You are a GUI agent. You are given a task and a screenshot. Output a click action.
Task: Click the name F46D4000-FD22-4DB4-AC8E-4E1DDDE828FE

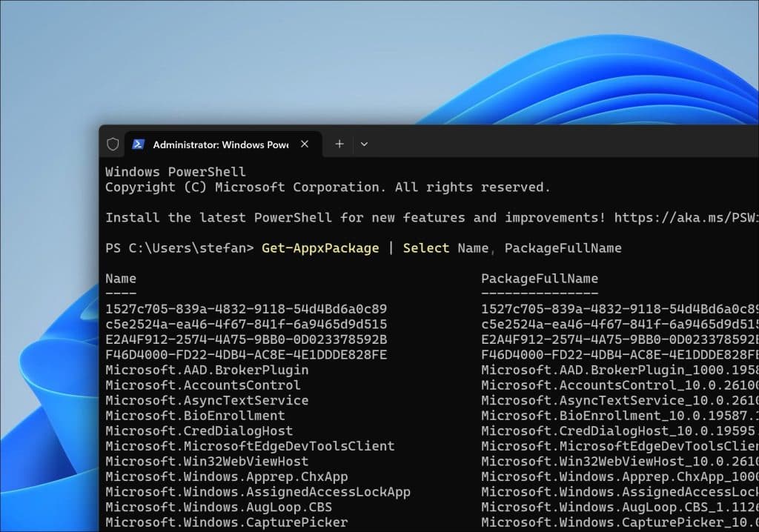pyautogui.click(x=246, y=355)
